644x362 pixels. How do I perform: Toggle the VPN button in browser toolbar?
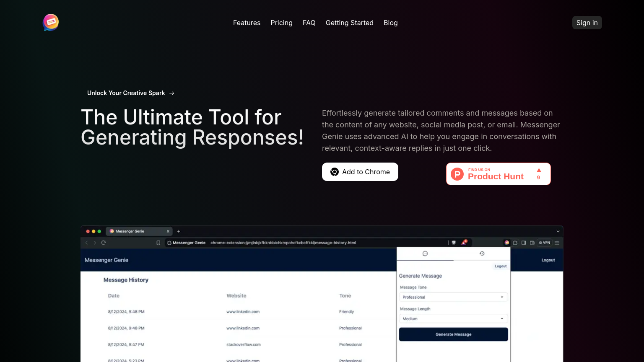(x=545, y=243)
